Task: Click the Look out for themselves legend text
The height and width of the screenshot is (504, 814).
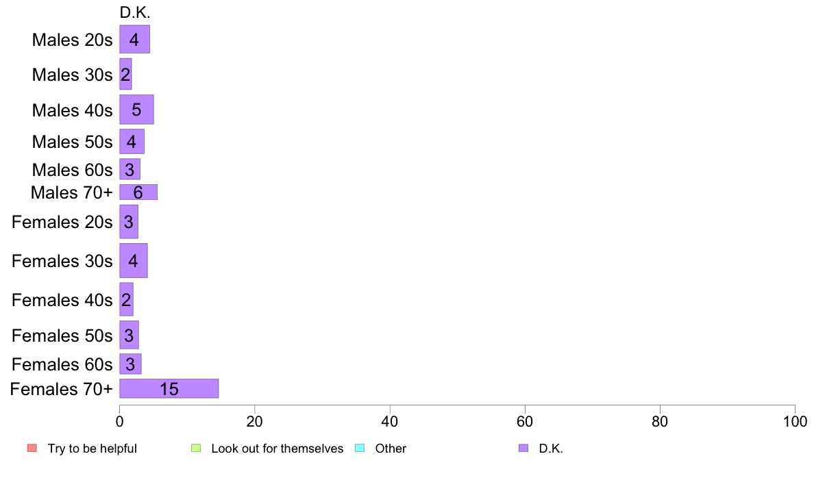Action: coord(277,449)
